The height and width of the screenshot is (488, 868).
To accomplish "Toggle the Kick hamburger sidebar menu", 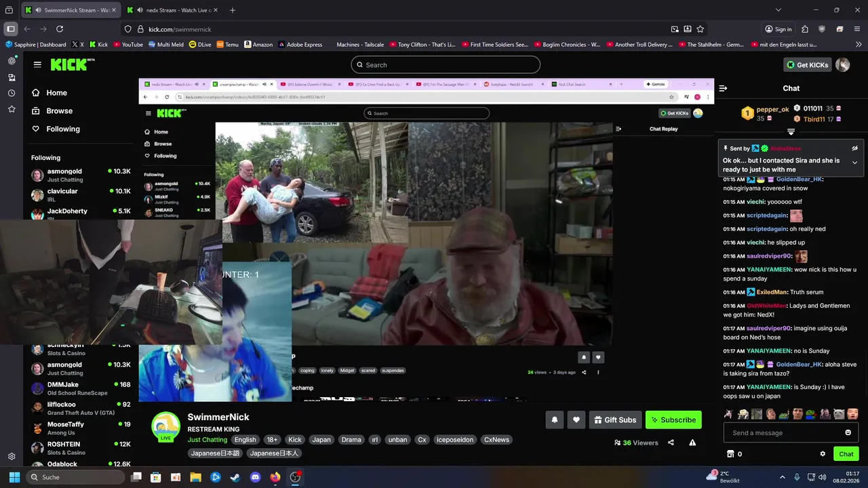I will click(37, 64).
